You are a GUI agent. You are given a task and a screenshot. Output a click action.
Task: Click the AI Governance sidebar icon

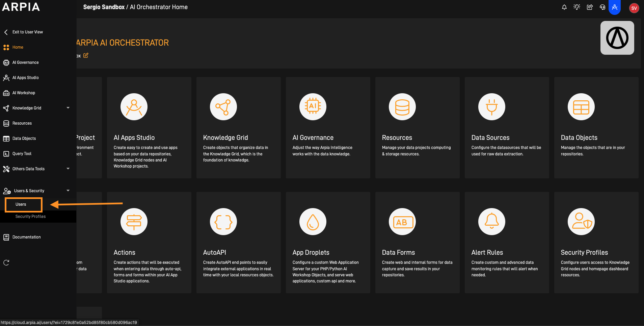(6, 62)
